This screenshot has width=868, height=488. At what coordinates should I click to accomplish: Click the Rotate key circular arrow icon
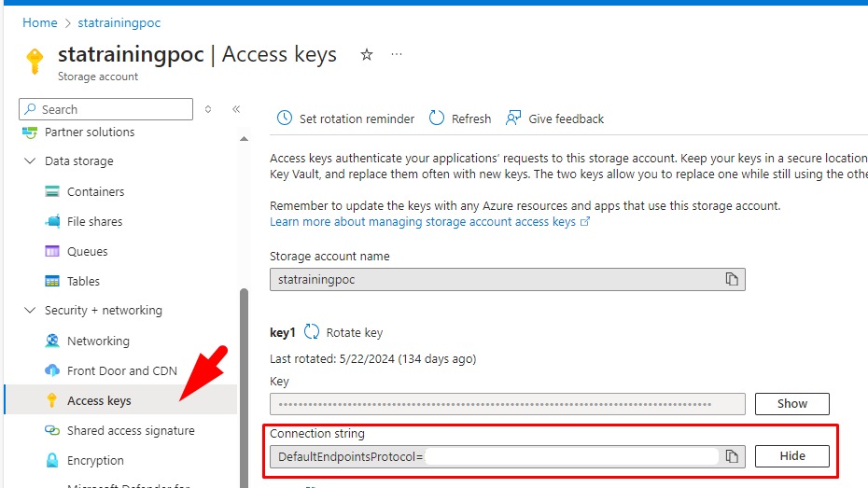tap(312, 332)
